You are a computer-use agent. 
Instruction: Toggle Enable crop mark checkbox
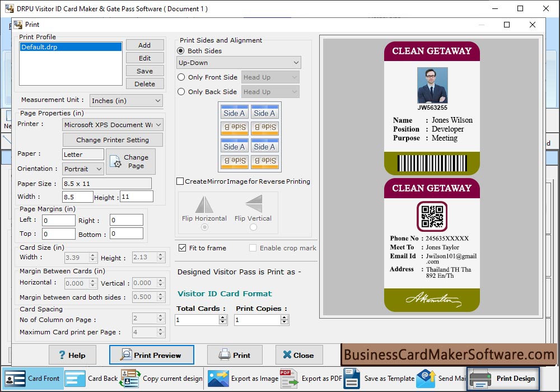253,248
